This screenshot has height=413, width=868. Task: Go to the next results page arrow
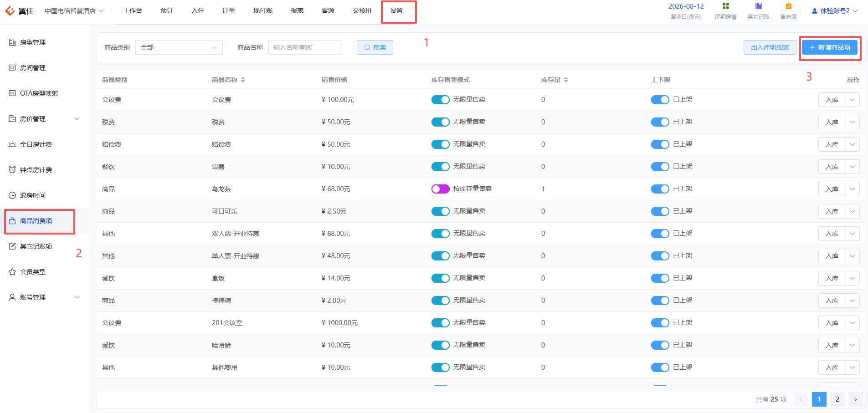point(856,399)
